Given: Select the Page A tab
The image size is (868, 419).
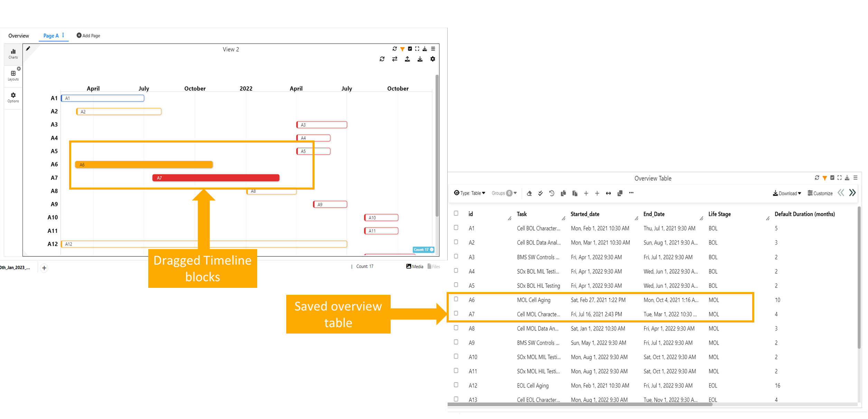Looking at the screenshot, I should click(x=51, y=36).
